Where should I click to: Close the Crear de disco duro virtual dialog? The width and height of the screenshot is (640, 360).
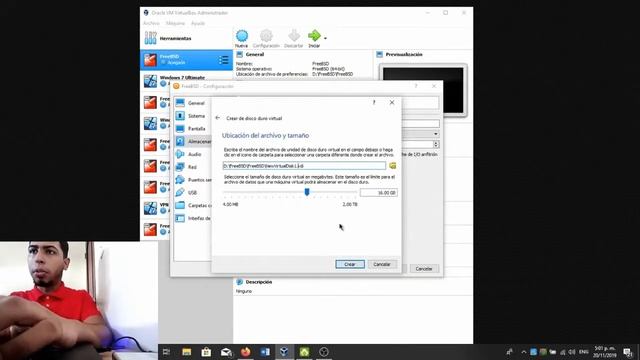(x=392, y=102)
